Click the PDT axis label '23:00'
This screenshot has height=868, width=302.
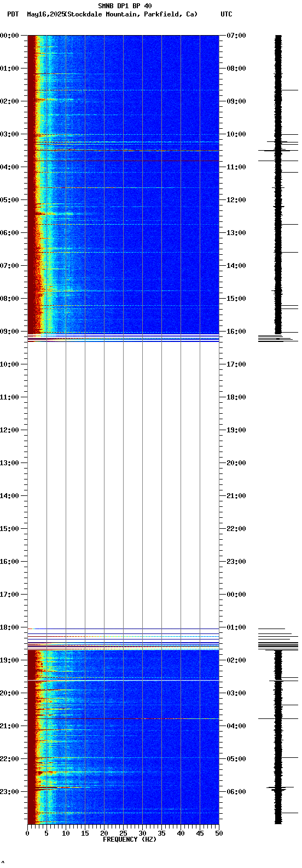coord(10,792)
